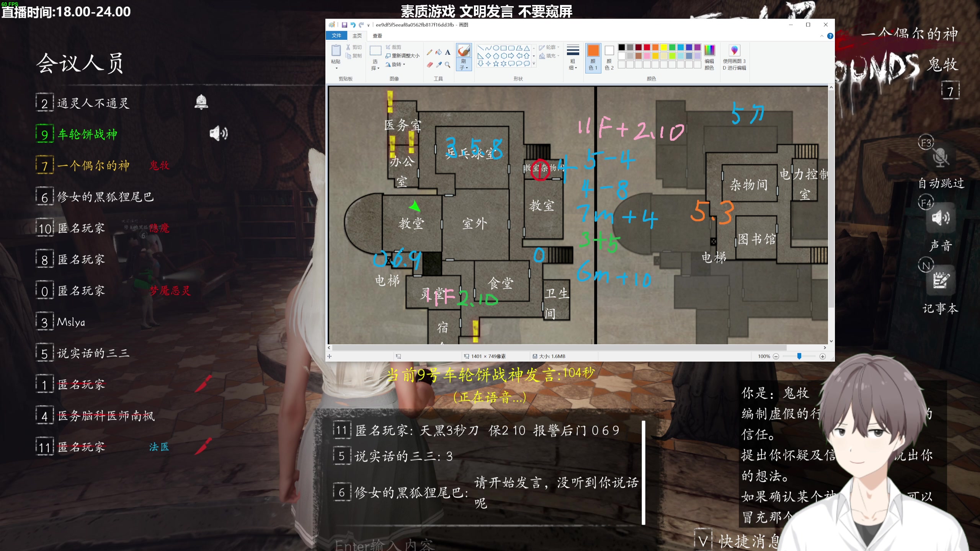
Task: Click Crop (裁剪) in Image group
Action: tap(394, 47)
